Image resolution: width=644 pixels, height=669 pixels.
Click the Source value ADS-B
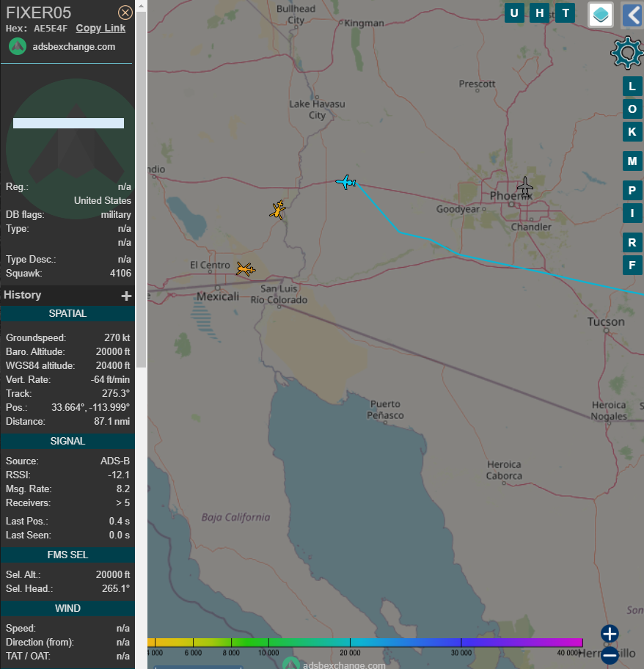coord(114,461)
